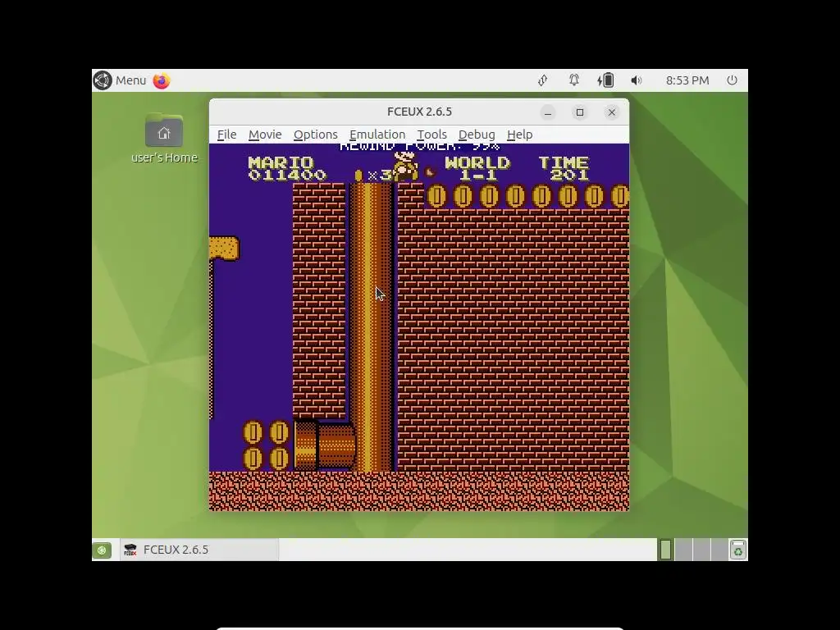Click the MARIO score 011400 text
The width and height of the screenshot is (840, 630).
coord(286,168)
